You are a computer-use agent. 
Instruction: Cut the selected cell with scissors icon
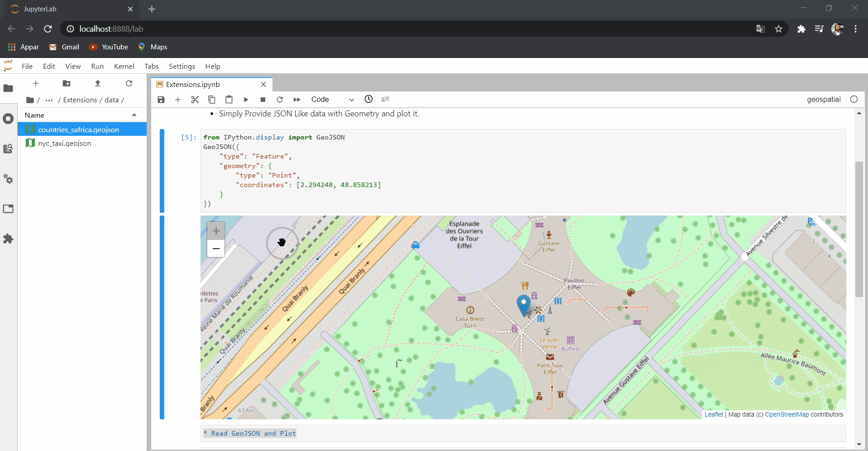(195, 100)
